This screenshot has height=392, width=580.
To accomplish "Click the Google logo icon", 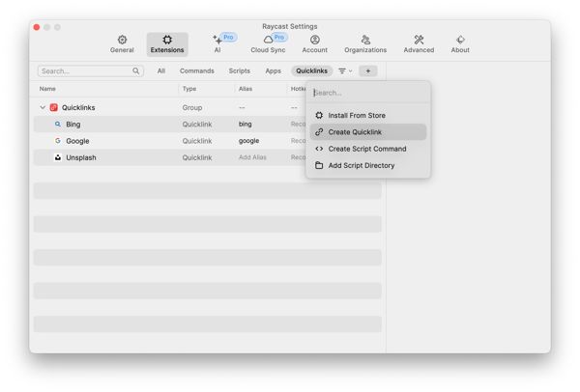I will (x=58, y=141).
